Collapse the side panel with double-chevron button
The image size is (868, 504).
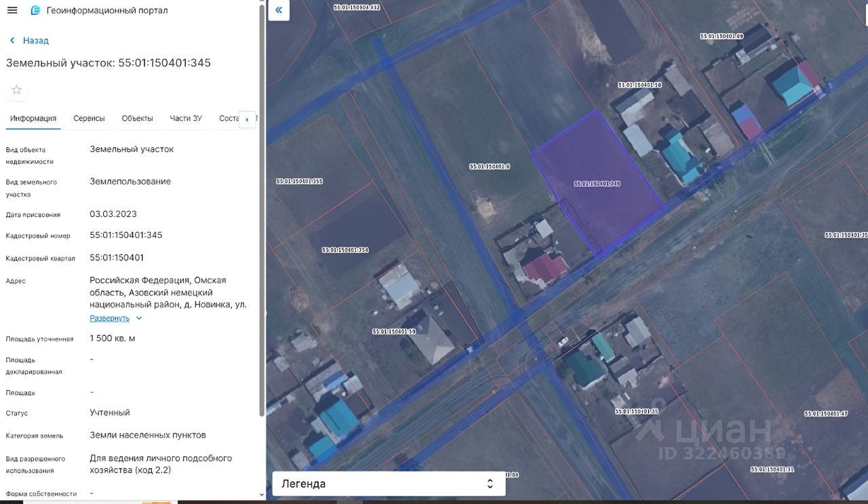point(279,10)
